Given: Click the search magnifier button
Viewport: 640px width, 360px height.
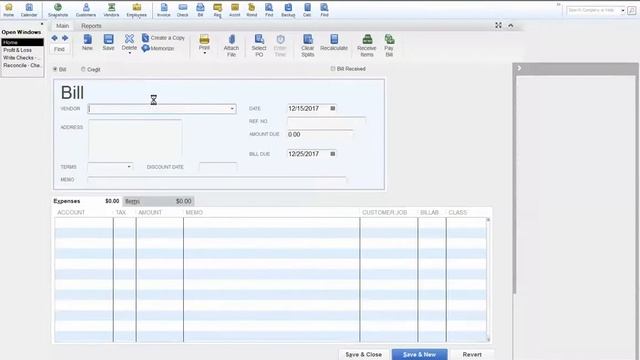Looking at the screenshot, I should 631,10.
